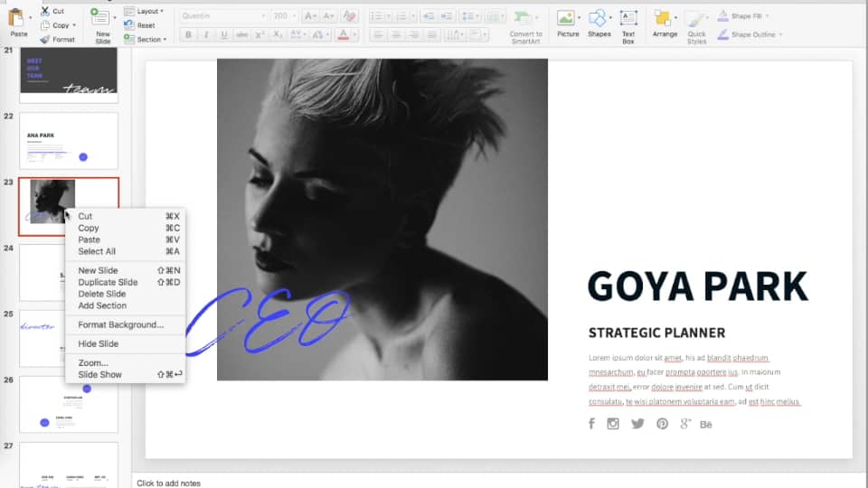Align text right
Viewport: 868px width, 488px height.
coord(413,35)
